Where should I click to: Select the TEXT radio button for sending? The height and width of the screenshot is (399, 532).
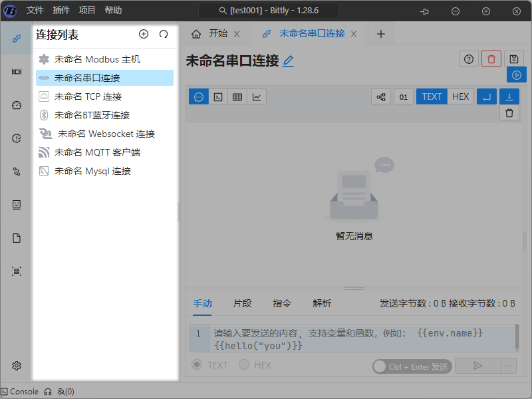coord(198,365)
